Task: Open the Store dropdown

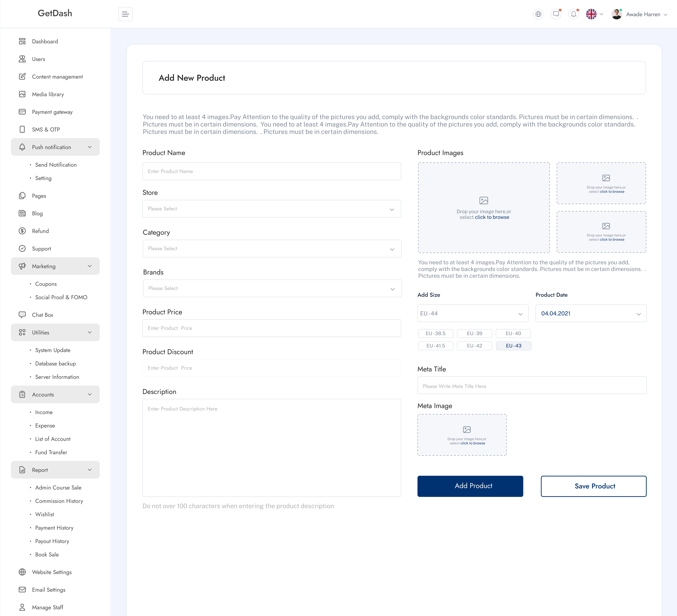Action: point(272,209)
